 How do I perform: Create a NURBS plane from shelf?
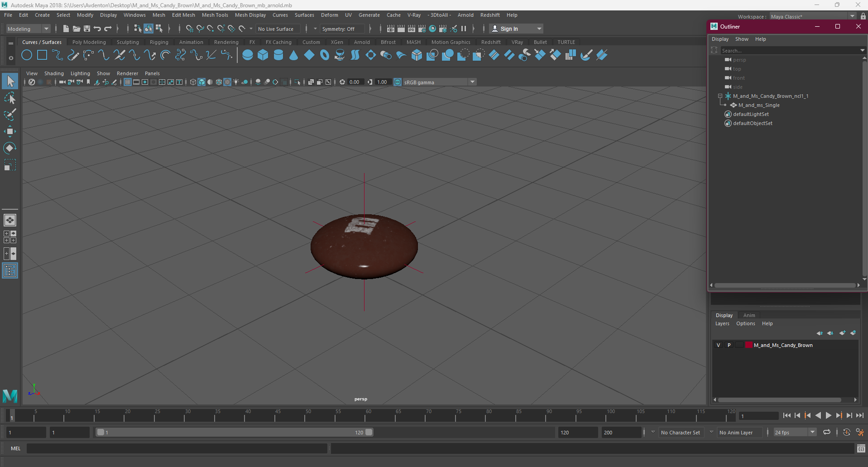[309, 55]
